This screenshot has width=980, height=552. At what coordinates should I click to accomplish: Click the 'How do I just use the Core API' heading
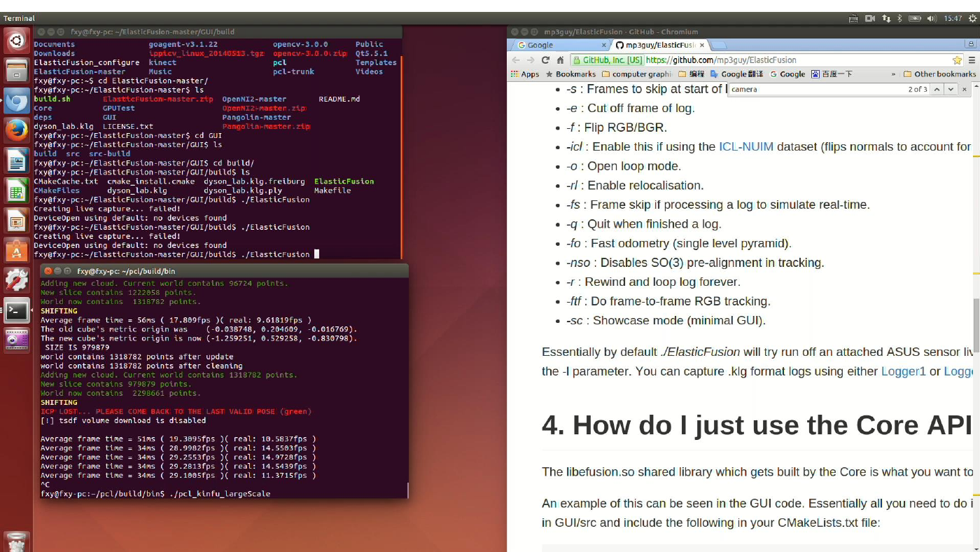pos(757,425)
